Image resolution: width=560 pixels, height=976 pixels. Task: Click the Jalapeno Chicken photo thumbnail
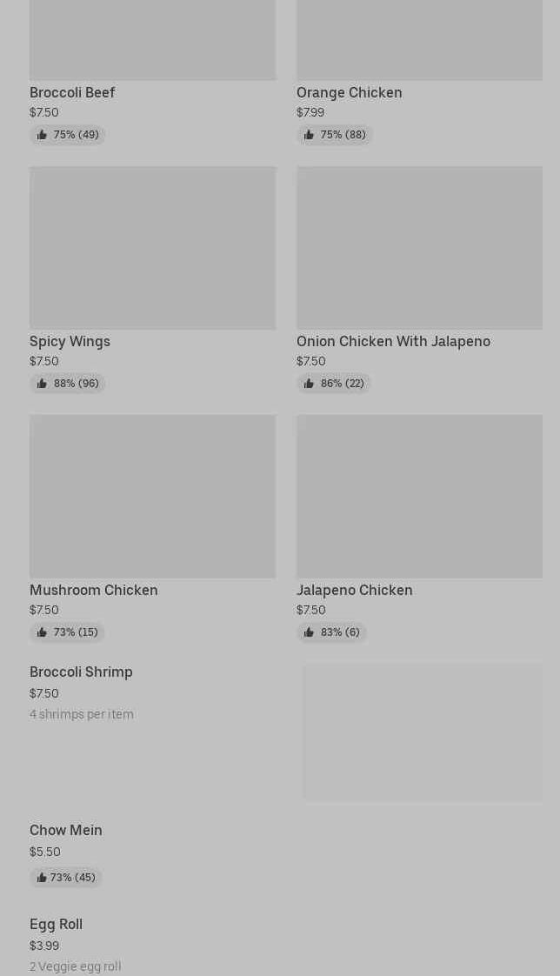[x=419, y=497]
